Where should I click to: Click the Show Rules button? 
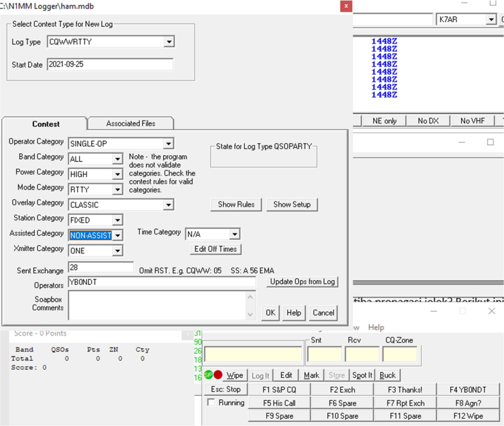(x=236, y=204)
